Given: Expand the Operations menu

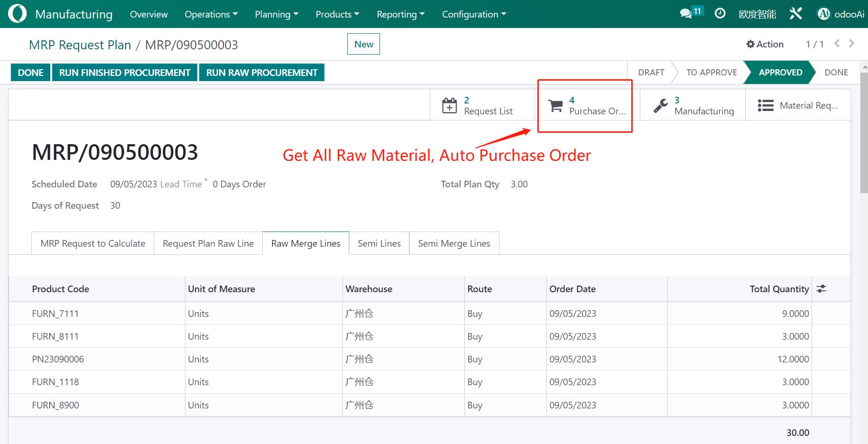Looking at the screenshot, I should (211, 14).
